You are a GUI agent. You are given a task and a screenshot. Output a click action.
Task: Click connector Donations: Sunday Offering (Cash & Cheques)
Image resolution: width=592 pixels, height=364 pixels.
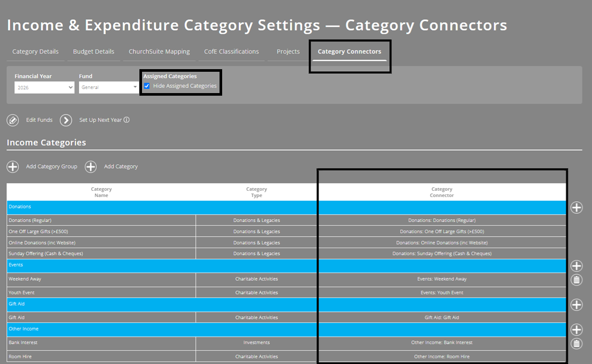click(442, 254)
